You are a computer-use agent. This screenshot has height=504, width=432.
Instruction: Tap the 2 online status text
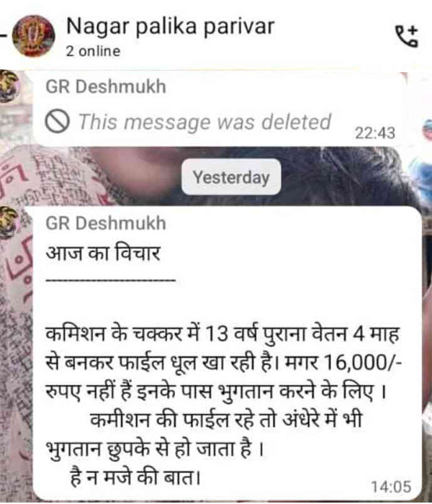click(x=93, y=51)
